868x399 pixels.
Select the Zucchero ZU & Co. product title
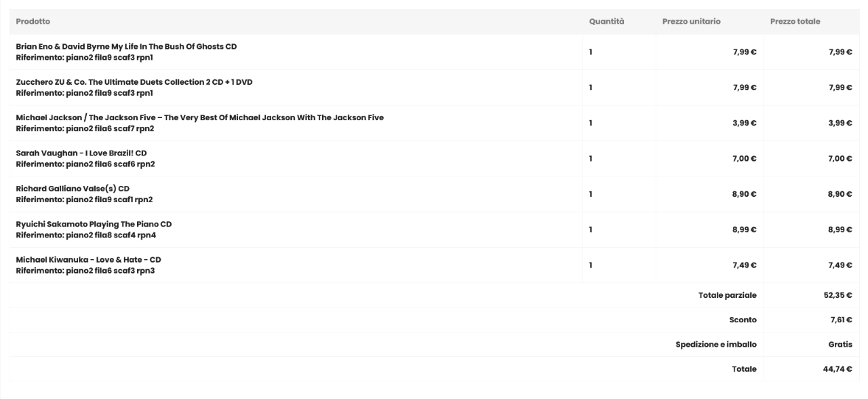pos(134,82)
